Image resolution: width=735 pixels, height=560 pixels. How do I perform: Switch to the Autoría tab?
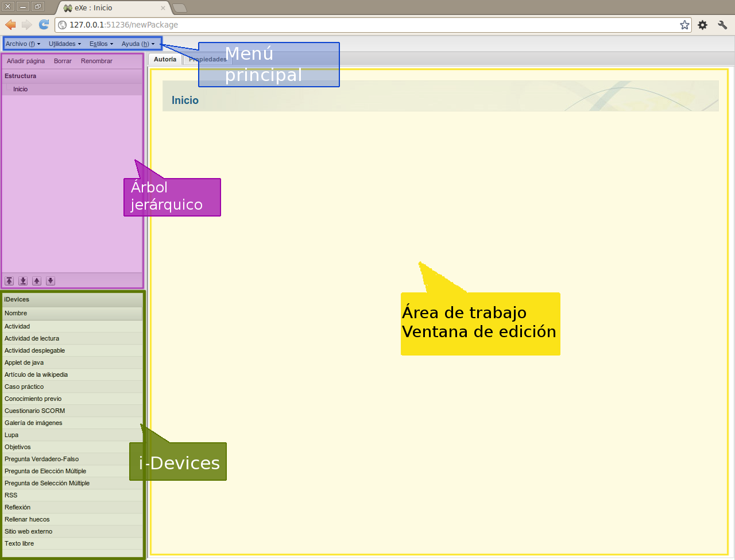[x=165, y=59]
